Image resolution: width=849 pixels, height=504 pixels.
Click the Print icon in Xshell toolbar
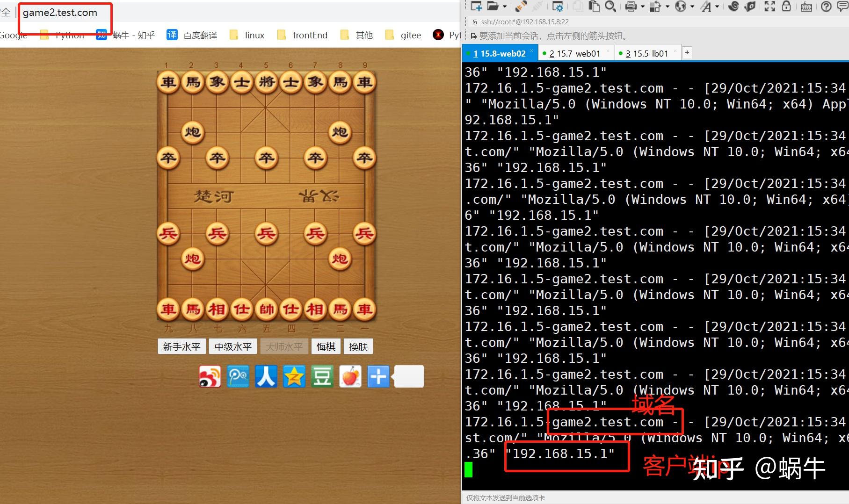tap(631, 6)
